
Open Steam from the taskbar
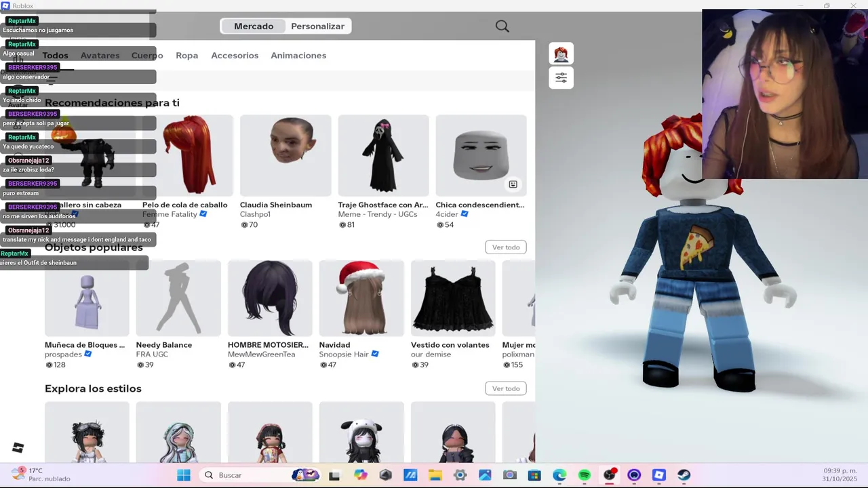pyautogui.click(x=684, y=475)
